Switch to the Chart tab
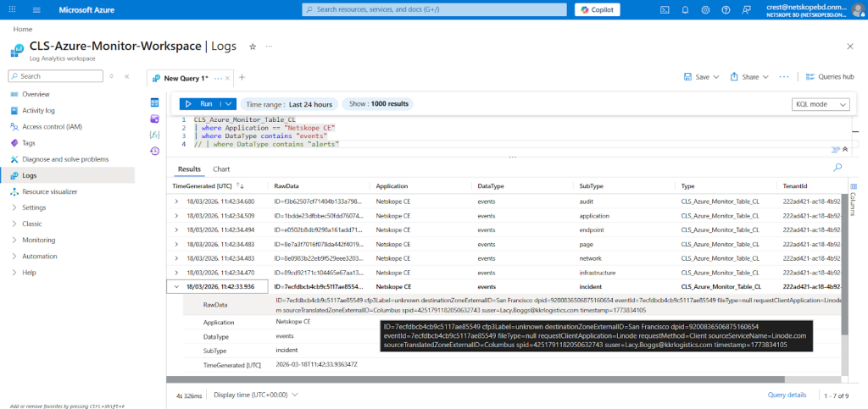Screen dimensions: 868x409 click(x=221, y=169)
